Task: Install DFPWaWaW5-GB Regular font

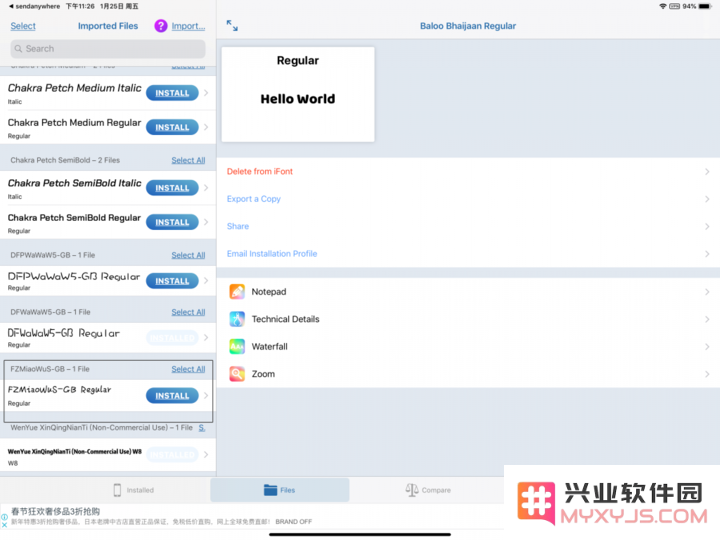Action: click(172, 281)
